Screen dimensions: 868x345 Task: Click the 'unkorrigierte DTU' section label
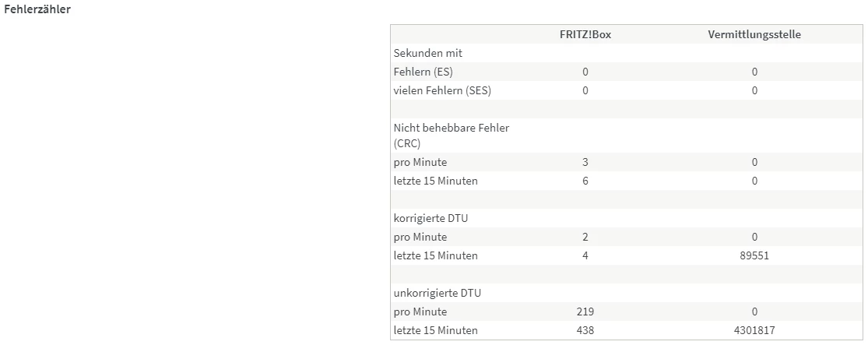tap(437, 293)
